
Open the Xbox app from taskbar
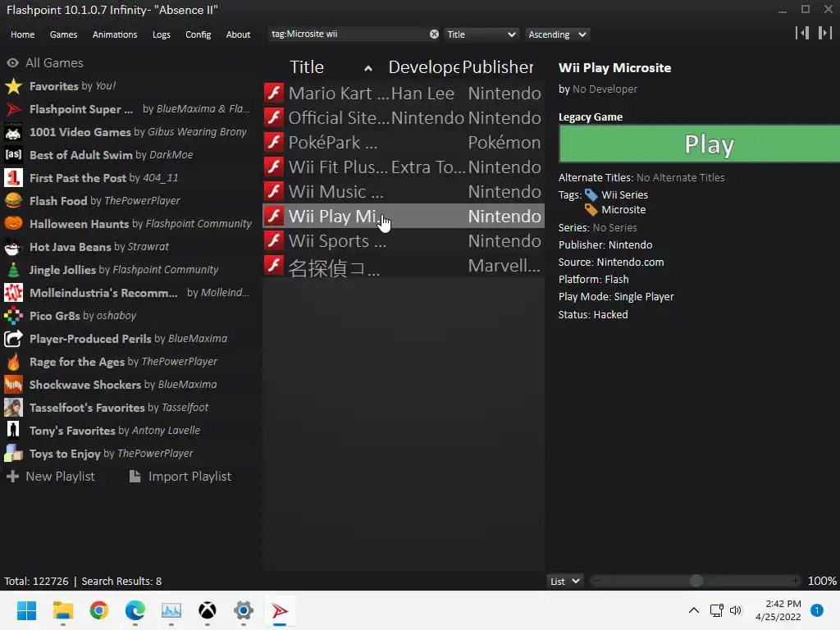pyautogui.click(x=208, y=610)
